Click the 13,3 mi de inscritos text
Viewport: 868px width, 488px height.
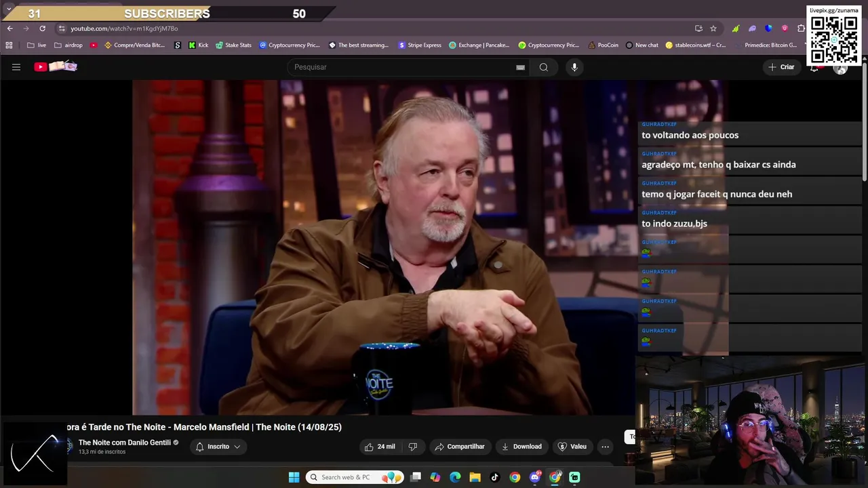pos(102,452)
